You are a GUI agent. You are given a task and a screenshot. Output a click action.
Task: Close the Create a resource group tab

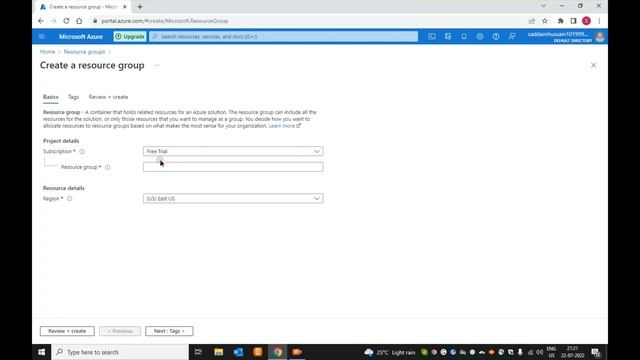tap(125, 7)
